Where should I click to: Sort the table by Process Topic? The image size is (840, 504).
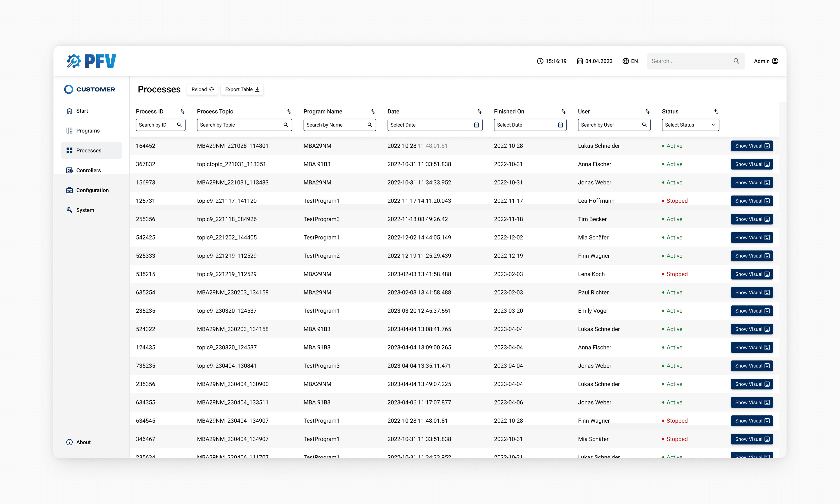click(289, 111)
